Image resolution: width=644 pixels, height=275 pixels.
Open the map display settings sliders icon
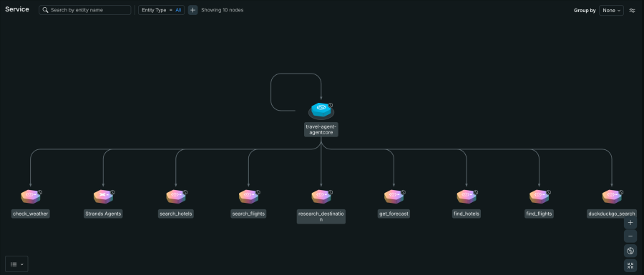[632, 10]
